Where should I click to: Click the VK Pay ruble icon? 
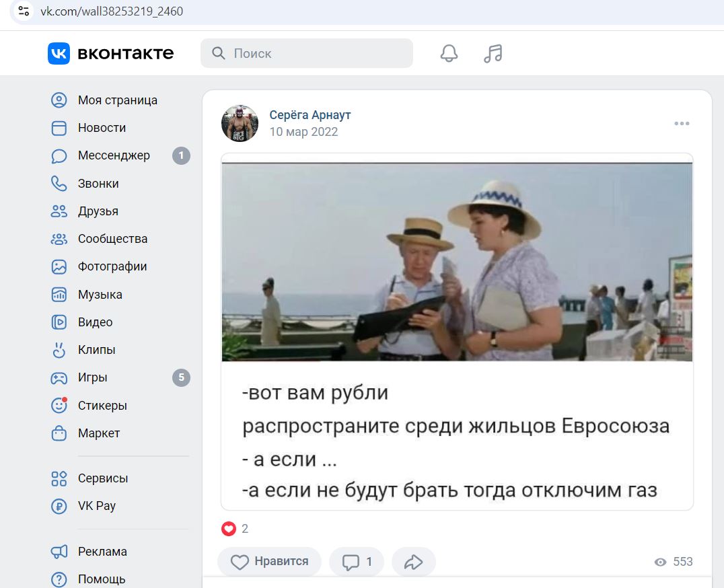(x=59, y=507)
